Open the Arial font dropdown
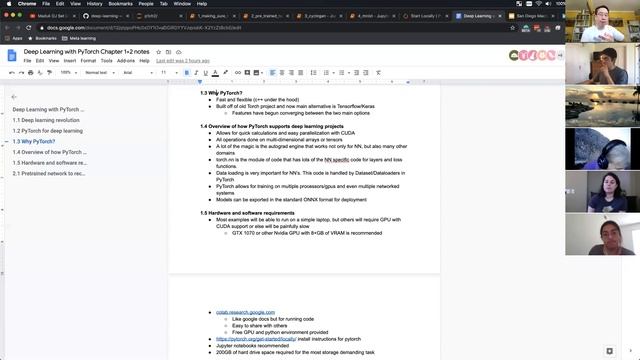The image size is (640, 360). click(x=138, y=73)
